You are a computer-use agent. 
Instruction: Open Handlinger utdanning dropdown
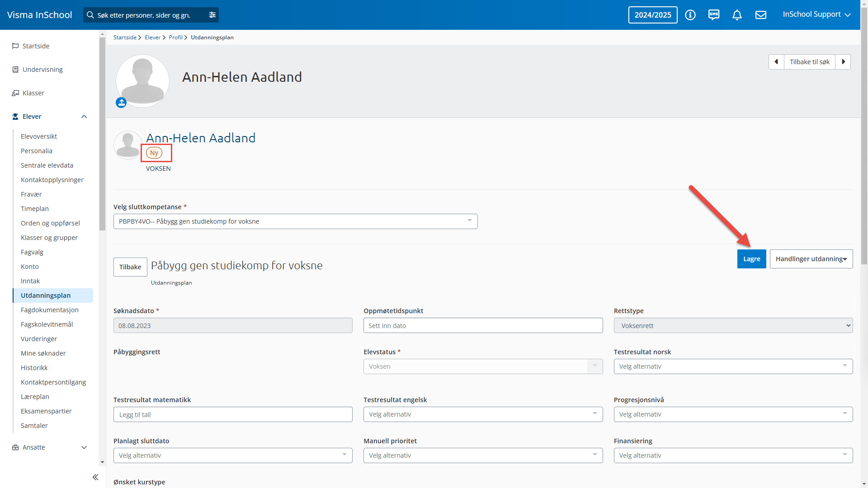[x=811, y=259]
